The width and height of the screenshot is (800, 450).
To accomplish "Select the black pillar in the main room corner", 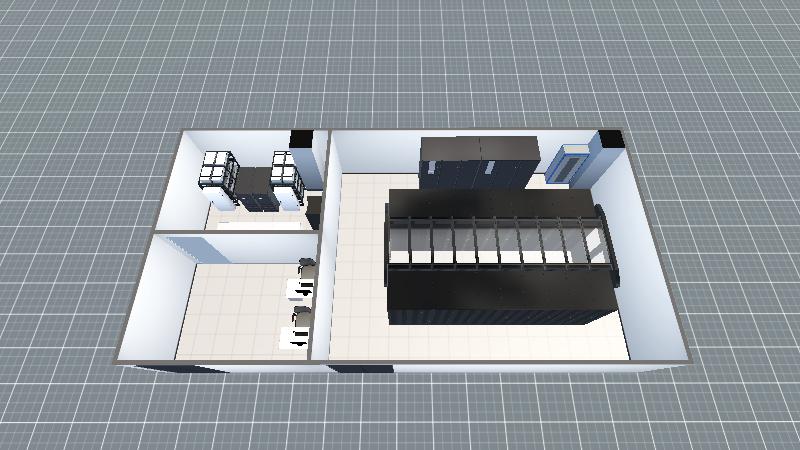I will click(611, 139).
